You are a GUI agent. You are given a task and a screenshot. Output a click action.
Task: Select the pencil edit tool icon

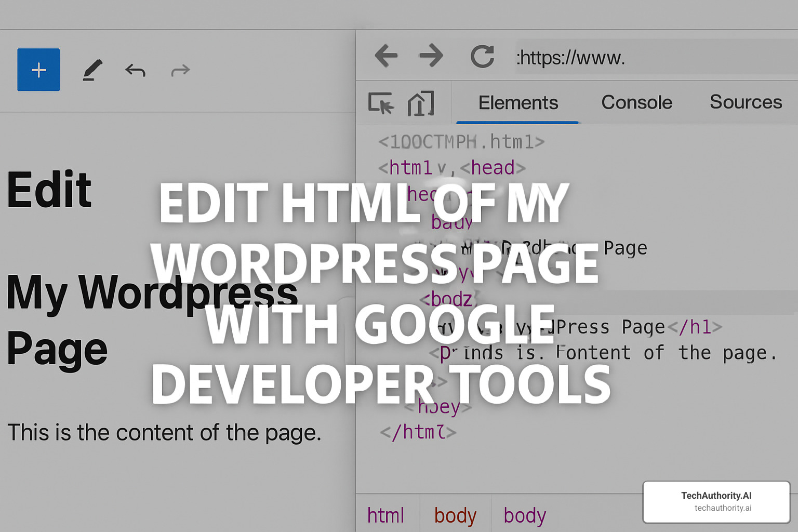pyautogui.click(x=92, y=70)
